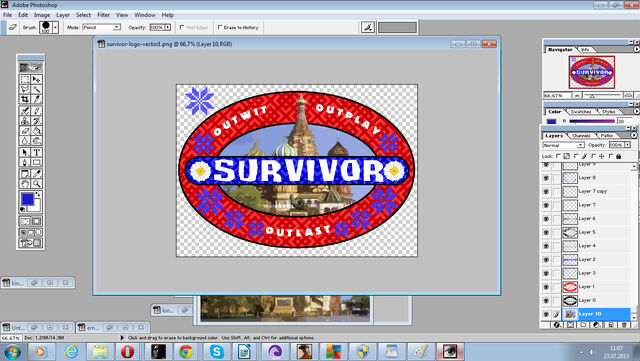Open the Image menu
This screenshot has height=361, width=640.
(42, 15)
